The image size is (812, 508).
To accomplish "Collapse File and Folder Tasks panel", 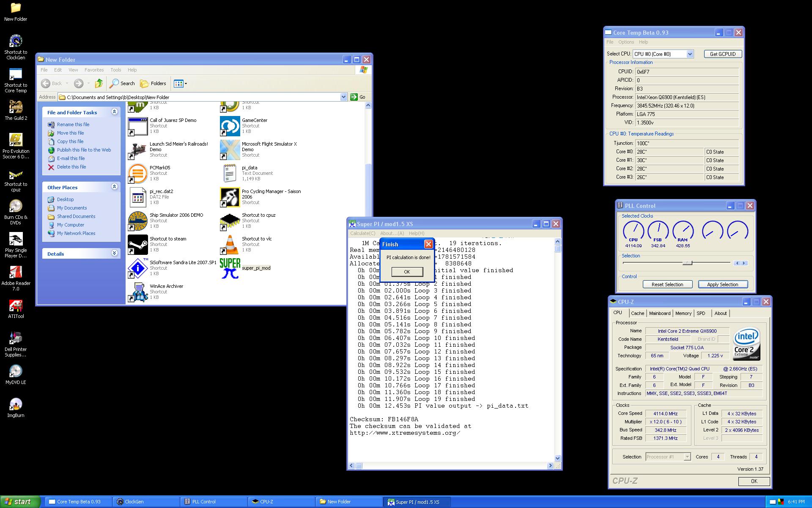I will point(114,112).
